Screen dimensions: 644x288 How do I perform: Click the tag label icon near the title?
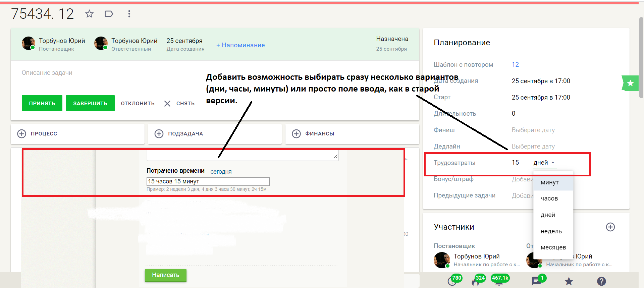click(x=109, y=14)
